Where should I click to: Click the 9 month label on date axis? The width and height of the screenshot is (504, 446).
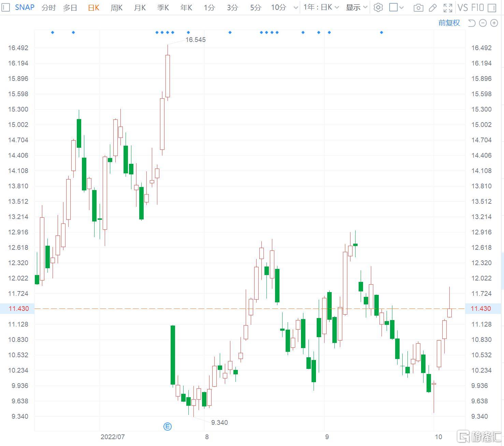tap(327, 437)
